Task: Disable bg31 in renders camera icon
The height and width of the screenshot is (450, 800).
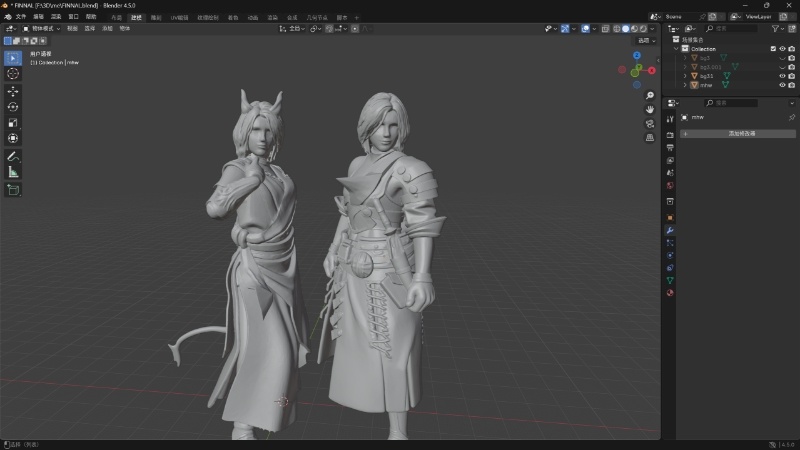Action: (x=791, y=76)
